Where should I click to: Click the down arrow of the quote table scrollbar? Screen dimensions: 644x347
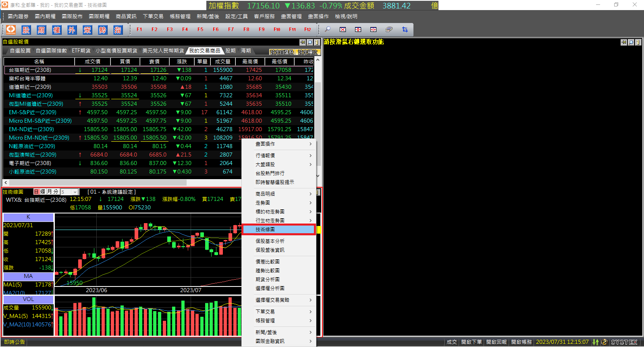click(318, 176)
